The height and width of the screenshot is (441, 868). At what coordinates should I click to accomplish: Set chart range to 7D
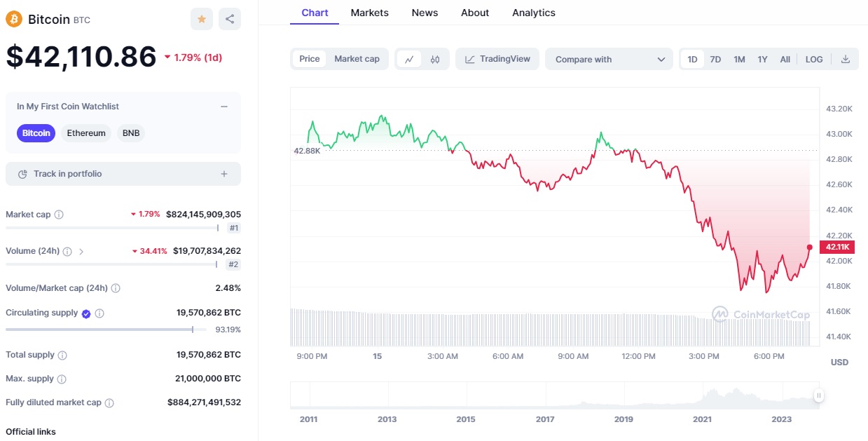tap(715, 60)
